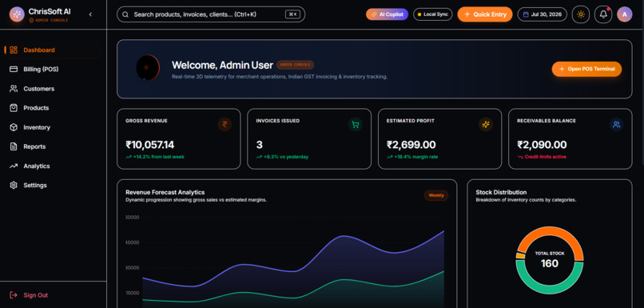Go to Billing (POS) page
Screen dimensions: 644x308
[x=53, y=69]
